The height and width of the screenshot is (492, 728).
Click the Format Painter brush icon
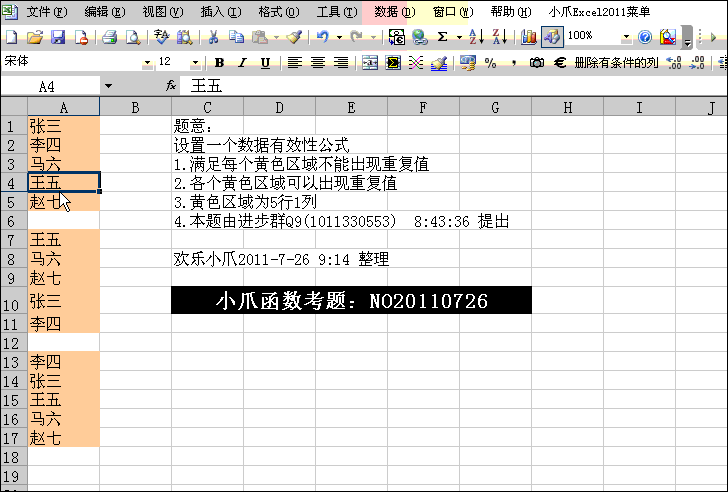pyautogui.click(x=293, y=37)
